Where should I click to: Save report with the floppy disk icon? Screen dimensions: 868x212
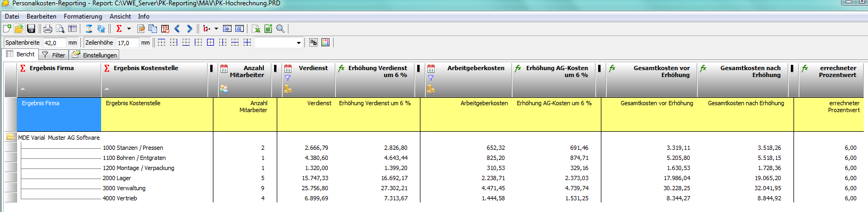31,29
